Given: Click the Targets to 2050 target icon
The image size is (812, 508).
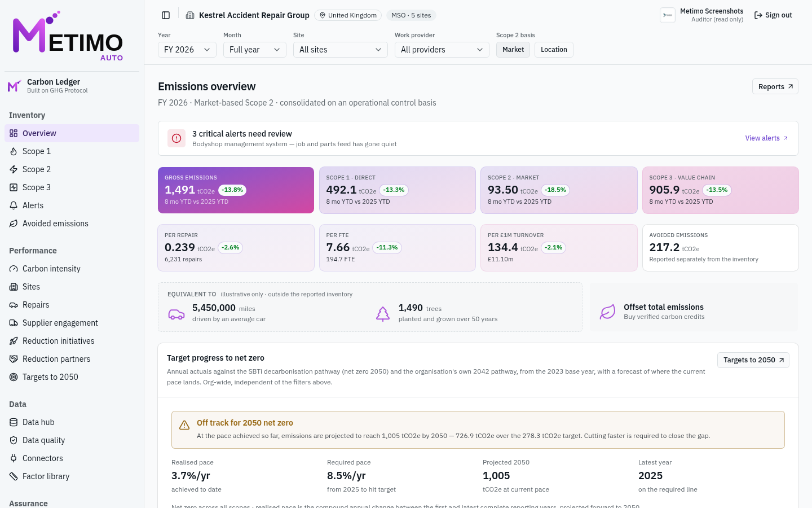Looking at the screenshot, I should pyautogui.click(x=14, y=377).
